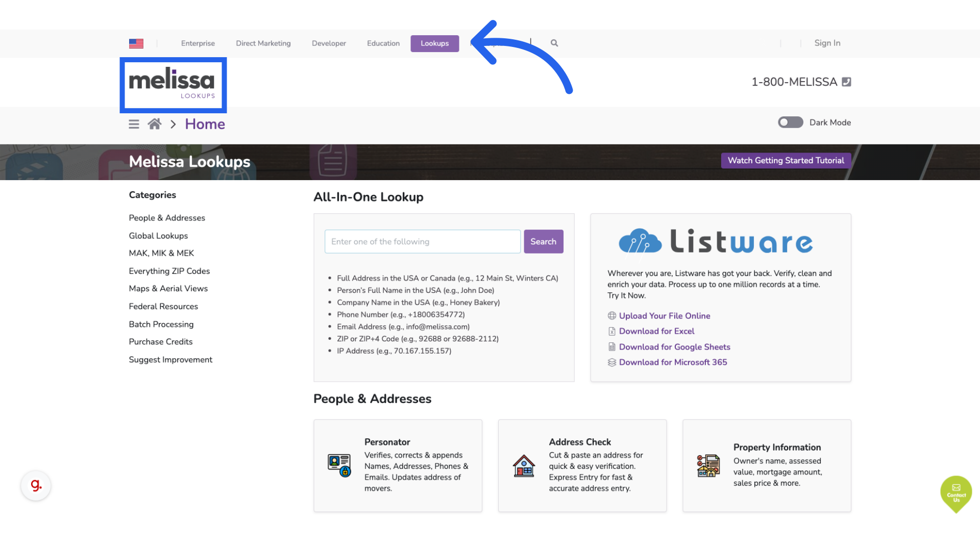
Task: Open the Developer menu item
Action: coord(329,43)
